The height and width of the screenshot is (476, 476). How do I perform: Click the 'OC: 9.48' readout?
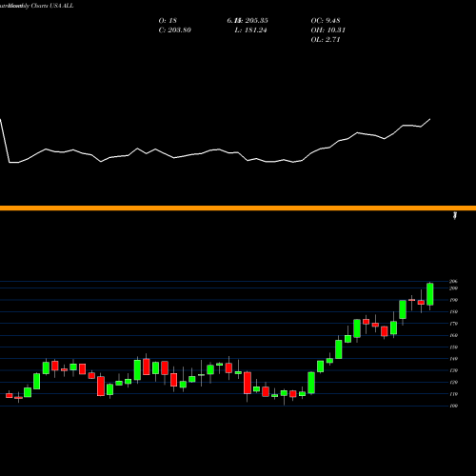[x=326, y=21]
